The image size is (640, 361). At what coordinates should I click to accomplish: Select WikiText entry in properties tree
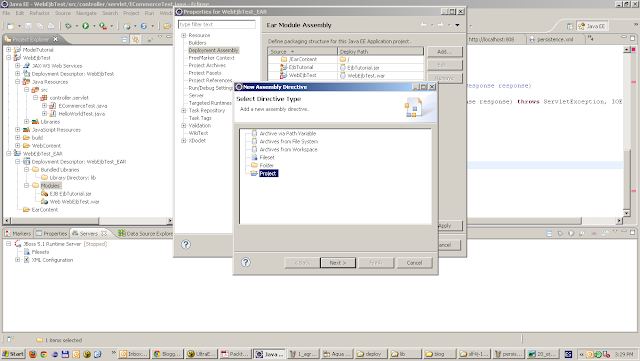tap(198, 133)
